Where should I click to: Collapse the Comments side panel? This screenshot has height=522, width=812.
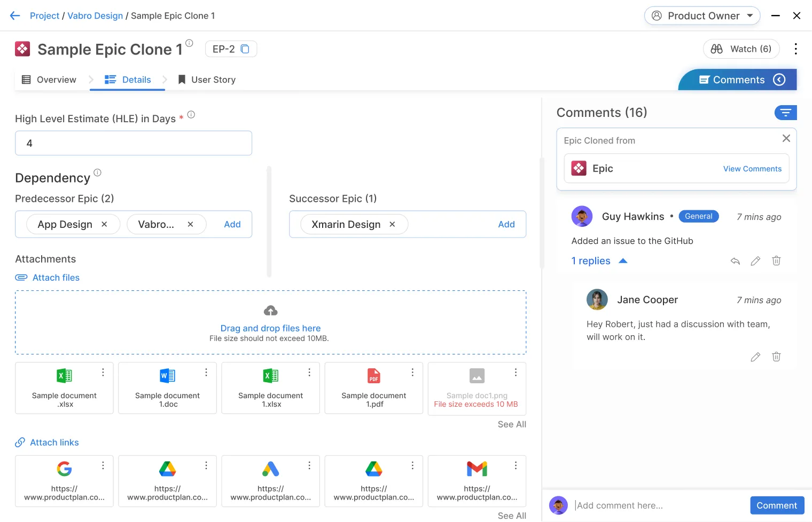click(x=779, y=80)
